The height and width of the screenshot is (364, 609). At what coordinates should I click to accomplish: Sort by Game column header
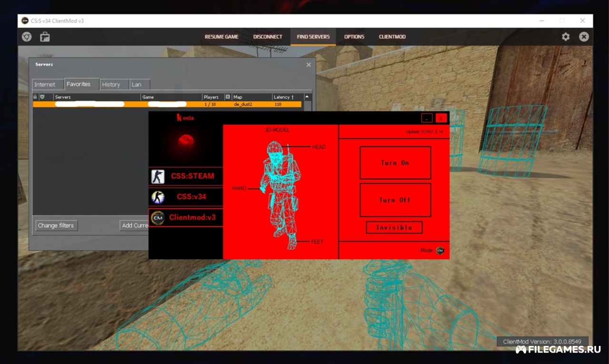[171, 97]
